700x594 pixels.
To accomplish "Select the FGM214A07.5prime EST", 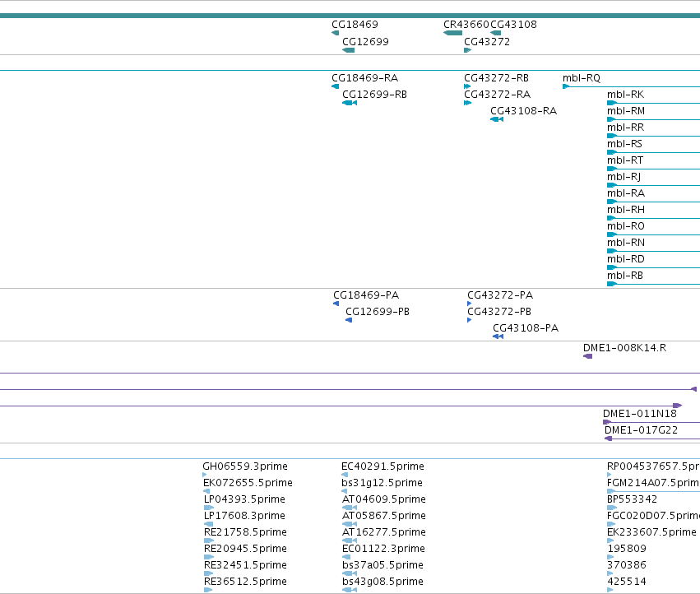I will [x=653, y=483].
